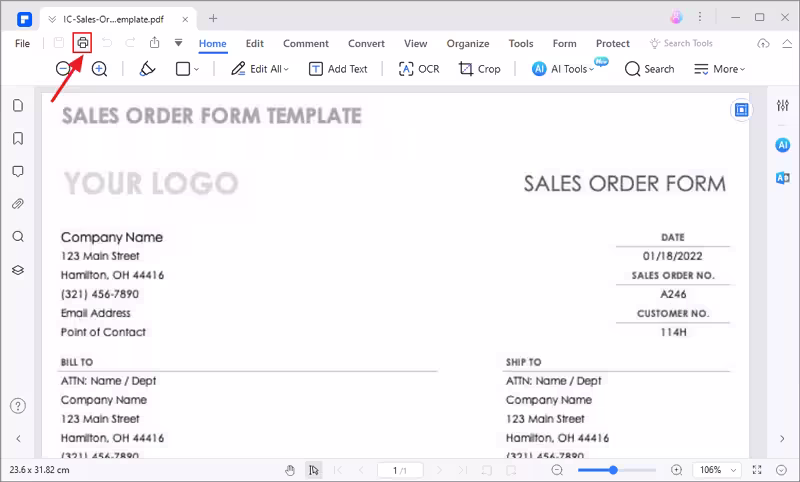This screenshot has height=482, width=800.
Task: Expand the right sidebar with the arrow
Action: [x=782, y=439]
